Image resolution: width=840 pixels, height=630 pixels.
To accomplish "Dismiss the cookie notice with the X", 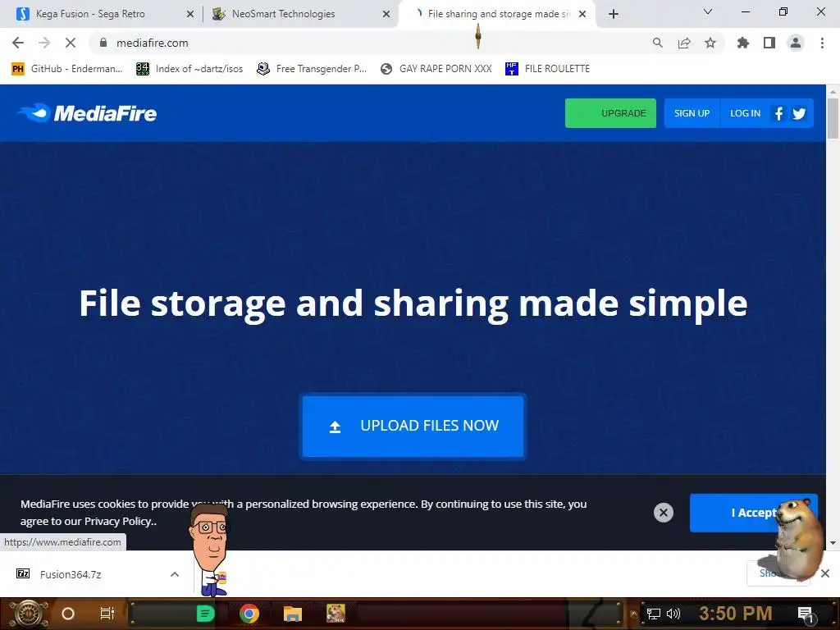I will click(x=663, y=513).
